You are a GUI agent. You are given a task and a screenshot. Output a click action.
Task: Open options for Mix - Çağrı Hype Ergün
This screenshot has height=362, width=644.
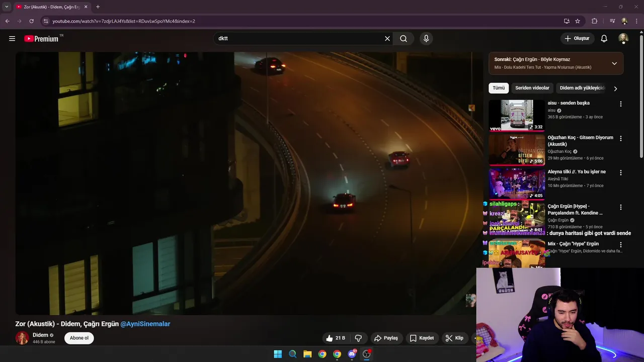620,245
